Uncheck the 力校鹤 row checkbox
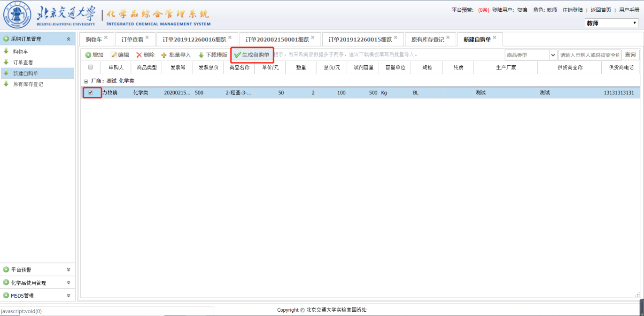This screenshot has width=644, height=316. tap(91, 92)
